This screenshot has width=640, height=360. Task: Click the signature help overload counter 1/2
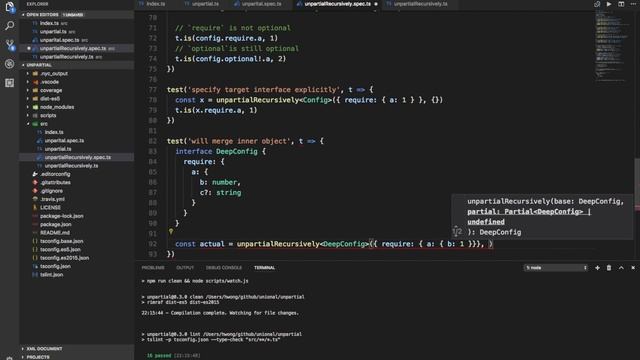pos(457,232)
